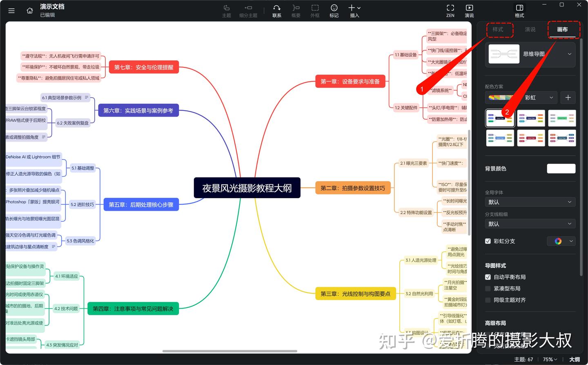The width and height of the screenshot is (588, 365).
Task: Open the 标记 (Marker) tool
Action: (x=334, y=10)
